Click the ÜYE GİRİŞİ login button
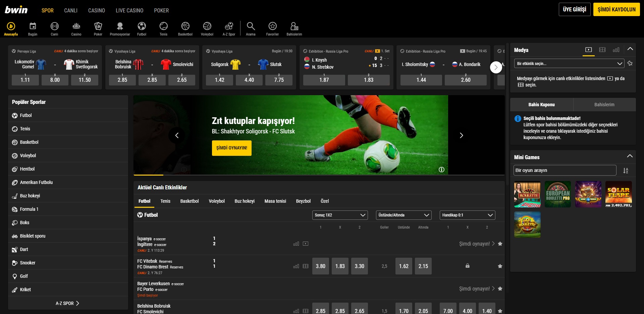Image resolution: width=644 pixels, height=314 pixels. tap(575, 9)
